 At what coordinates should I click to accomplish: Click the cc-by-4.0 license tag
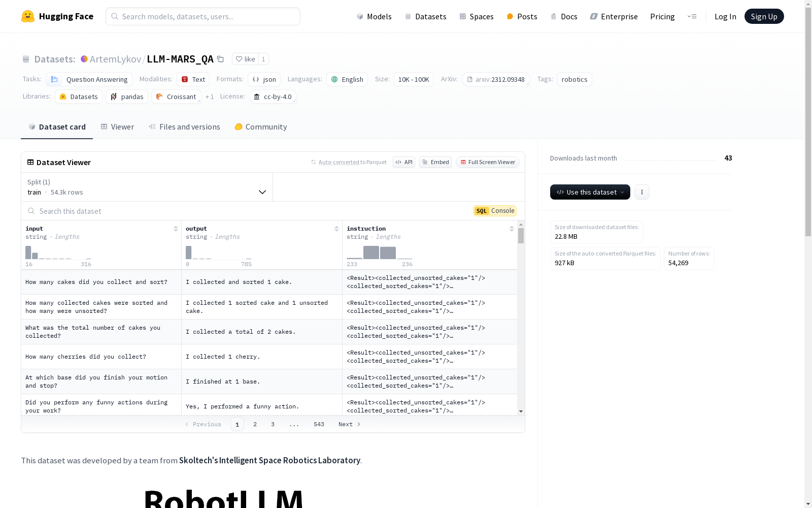point(273,97)
